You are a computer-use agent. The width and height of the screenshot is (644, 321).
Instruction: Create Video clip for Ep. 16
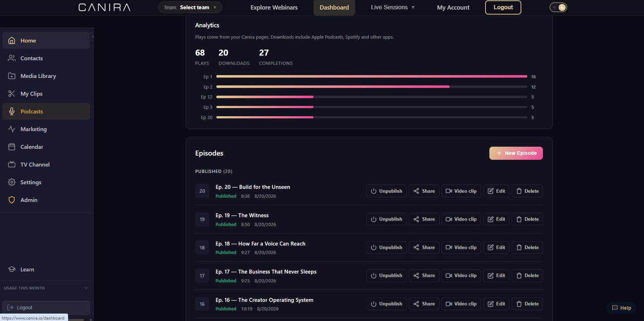[462, 304]
